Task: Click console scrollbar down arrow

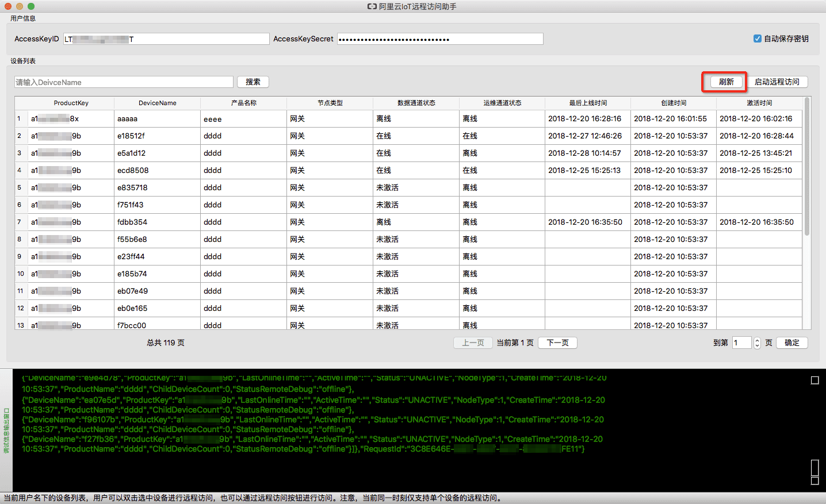Action: tap(814, 481)
